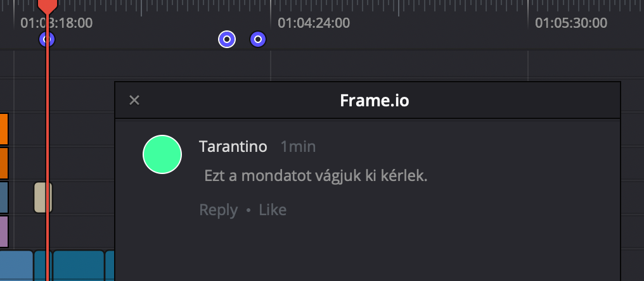644x281 pixels.
Task: Click the 01:04:24:00 timecode on ruler
Action: [x=313, y=23]
